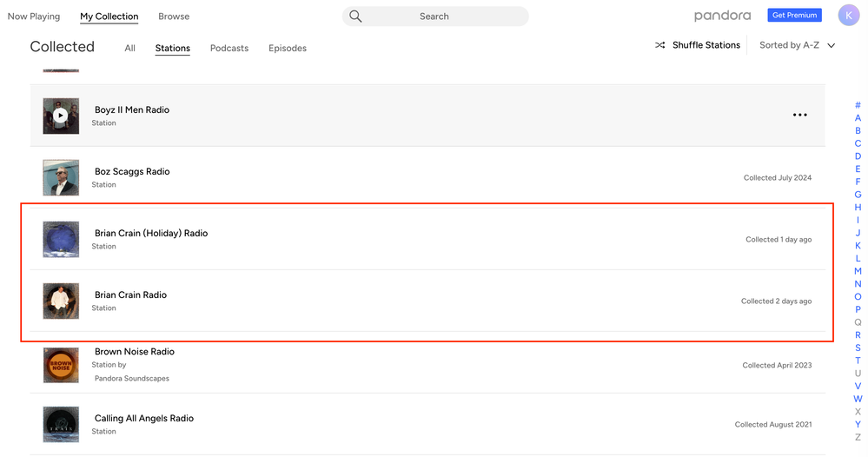868x457 pixels.
Task: Open Boz Scaggs Radio thumbnail
Action: (61, 177)
